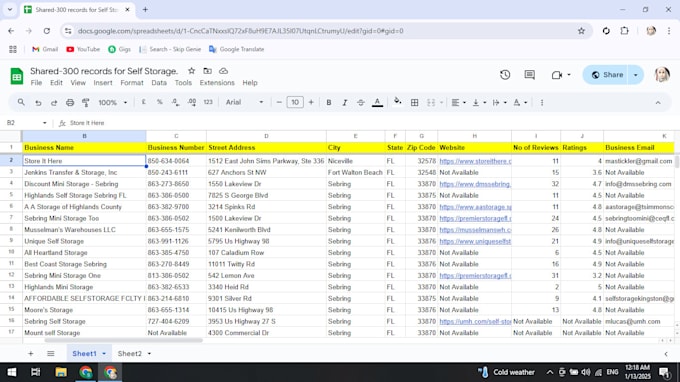The height and width of the screenshot is (382, 680).
Task: Open horizontal align dropdown
Action: [x=458, y=103]
